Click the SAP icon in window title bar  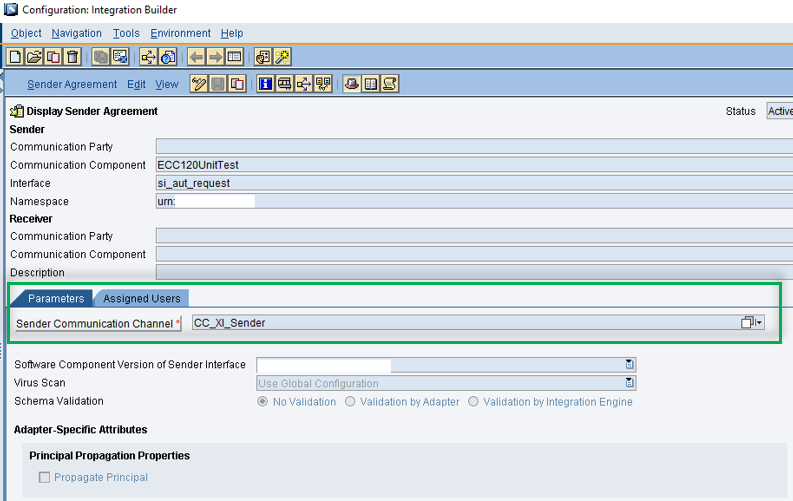point(11,9)
